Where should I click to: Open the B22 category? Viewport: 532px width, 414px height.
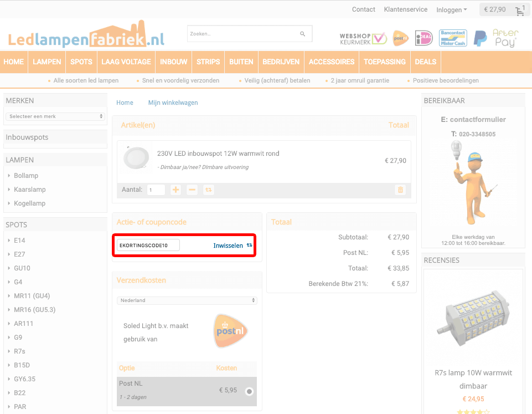pyautogui.click(x=20, y=393)
